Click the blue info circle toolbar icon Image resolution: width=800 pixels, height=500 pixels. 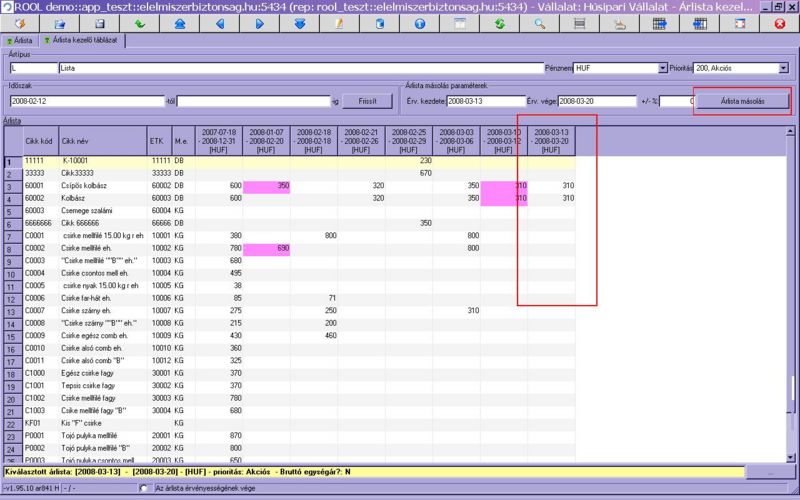420,23
